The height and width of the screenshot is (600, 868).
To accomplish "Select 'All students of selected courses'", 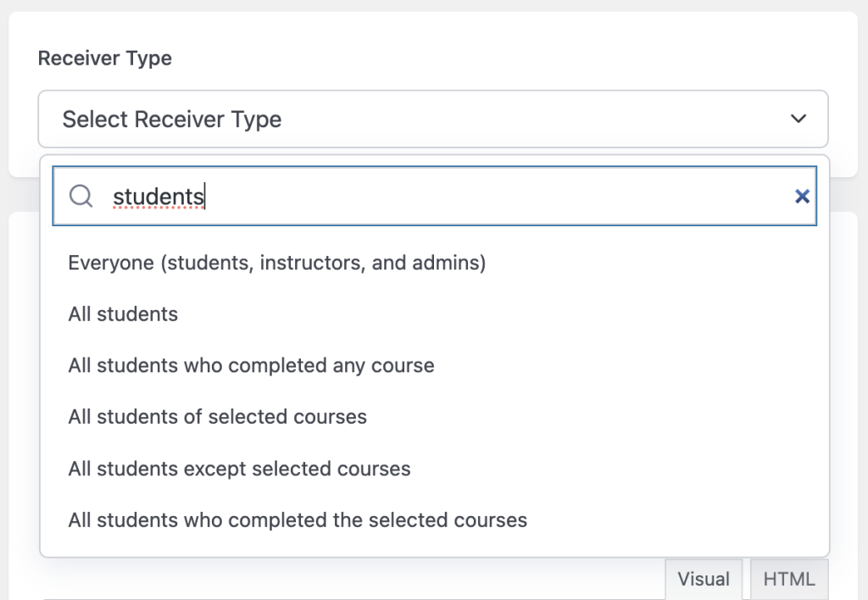I will 218,417.
